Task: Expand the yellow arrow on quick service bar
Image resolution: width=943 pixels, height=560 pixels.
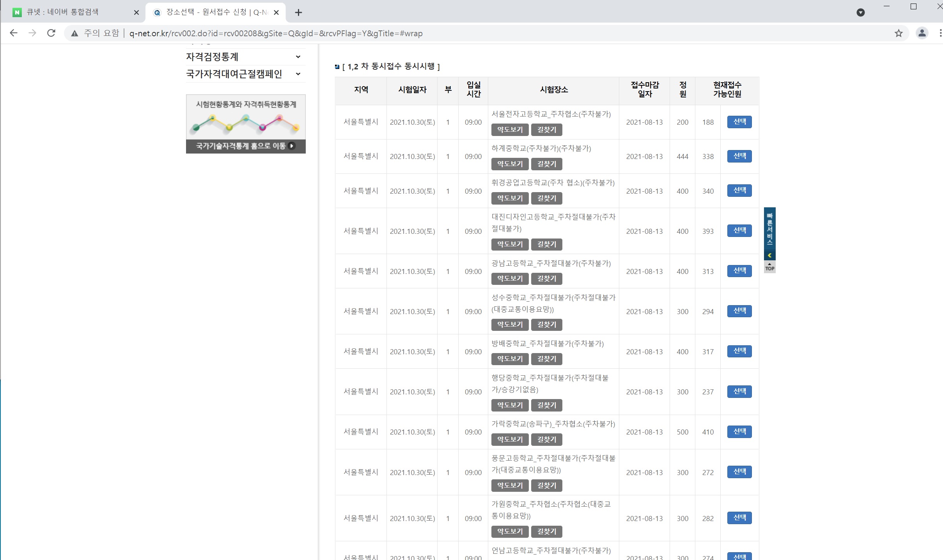Action: pos(769,255)
